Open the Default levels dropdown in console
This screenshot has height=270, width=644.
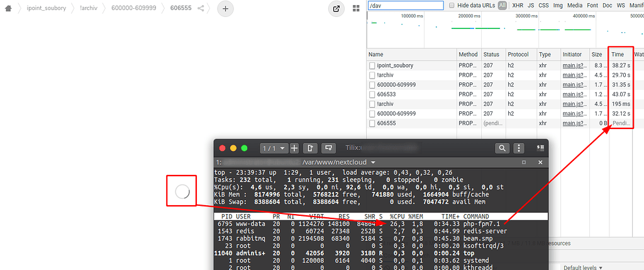pos(583,267)
